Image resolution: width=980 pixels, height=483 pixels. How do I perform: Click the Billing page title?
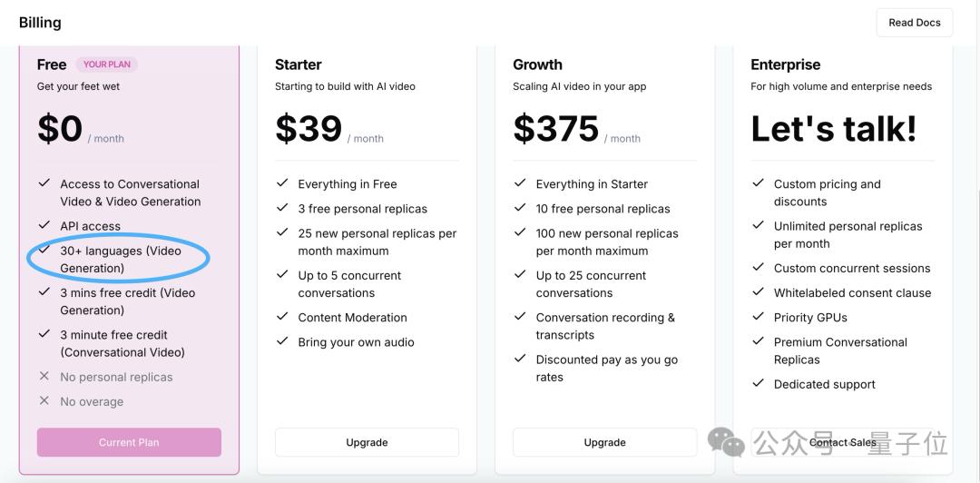[40, 22]
